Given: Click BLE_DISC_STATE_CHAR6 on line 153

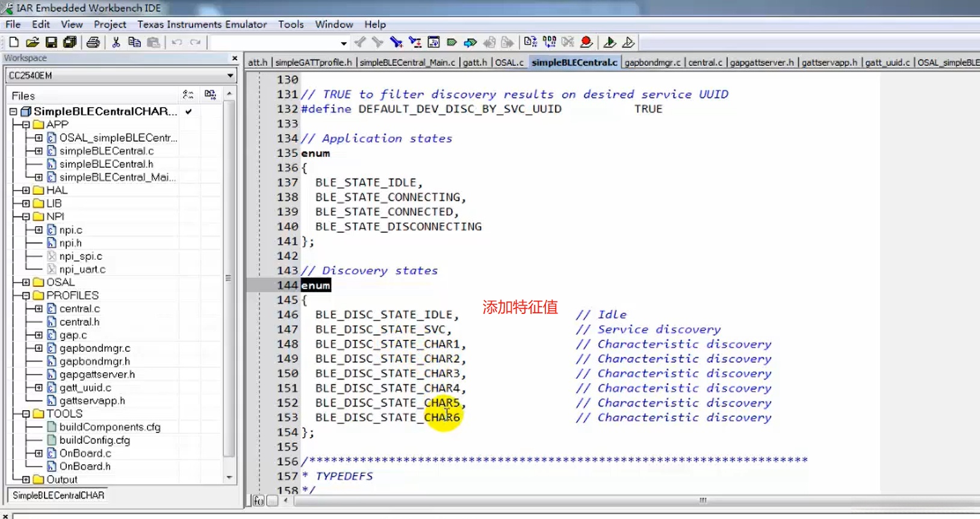Looking at the screenshot, I should coord(388,417).
